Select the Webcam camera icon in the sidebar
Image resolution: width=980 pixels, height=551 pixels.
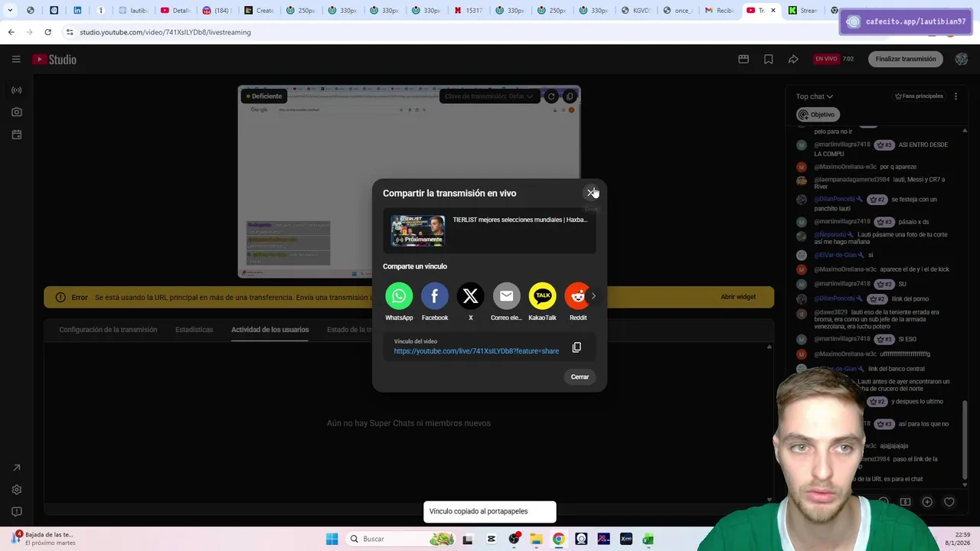point(16,112)
